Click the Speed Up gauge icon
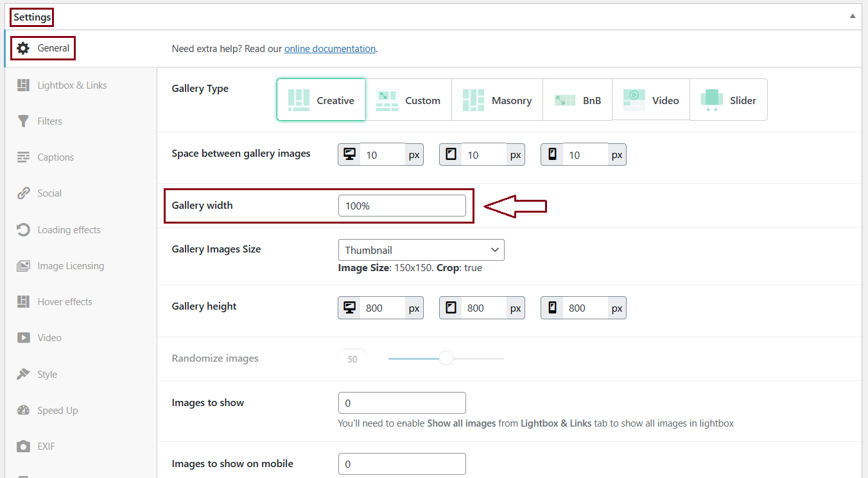This screenshot has height=478, width=868. (24, 411)
